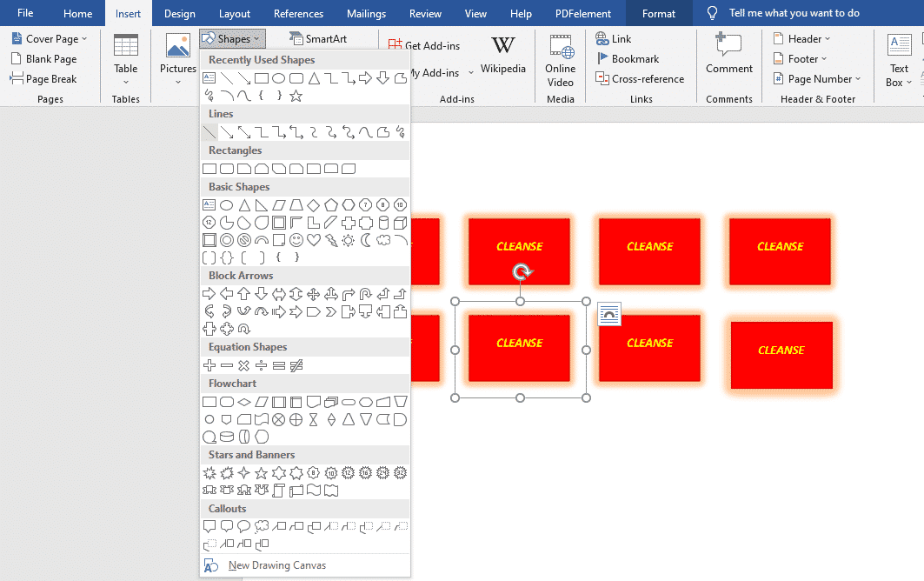Image resolution: width=924 pixels, height=581 pixels.
Task: Open the Design ribbon tab
Action: [x=179, y=13]
